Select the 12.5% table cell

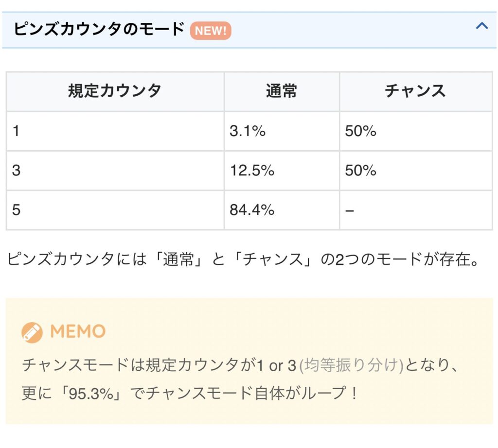click(x=282, y=171)
